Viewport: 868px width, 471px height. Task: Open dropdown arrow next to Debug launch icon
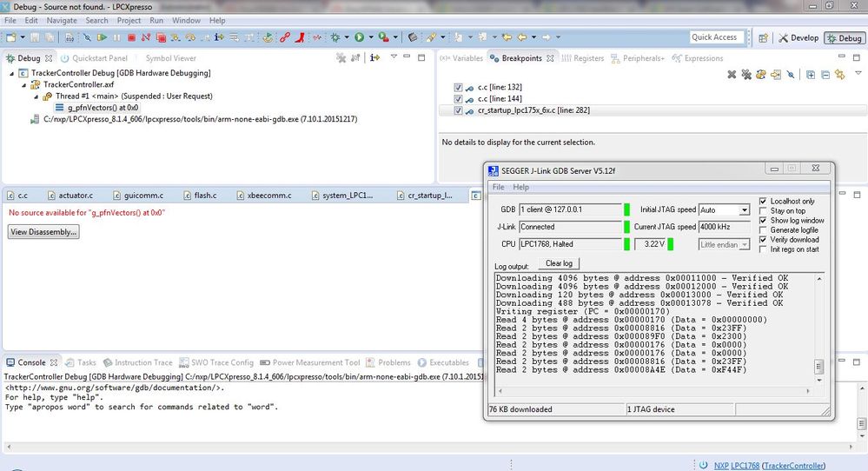[347, 37]
